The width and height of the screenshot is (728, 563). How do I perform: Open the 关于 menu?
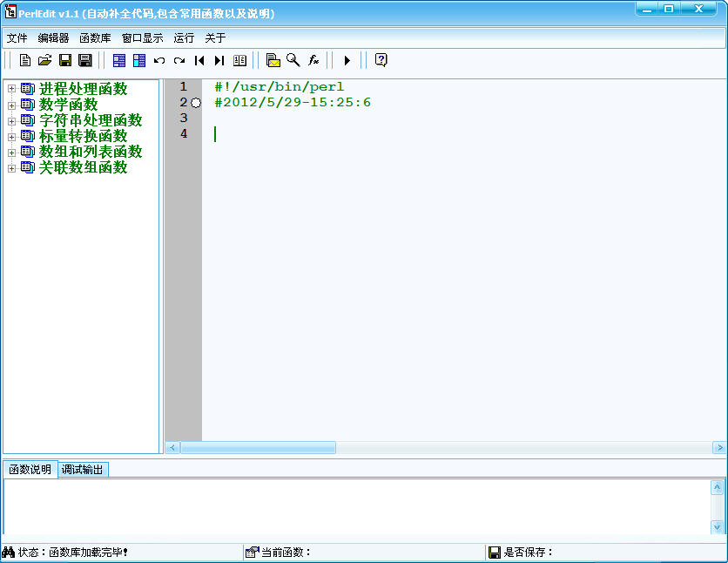(215, 38)
